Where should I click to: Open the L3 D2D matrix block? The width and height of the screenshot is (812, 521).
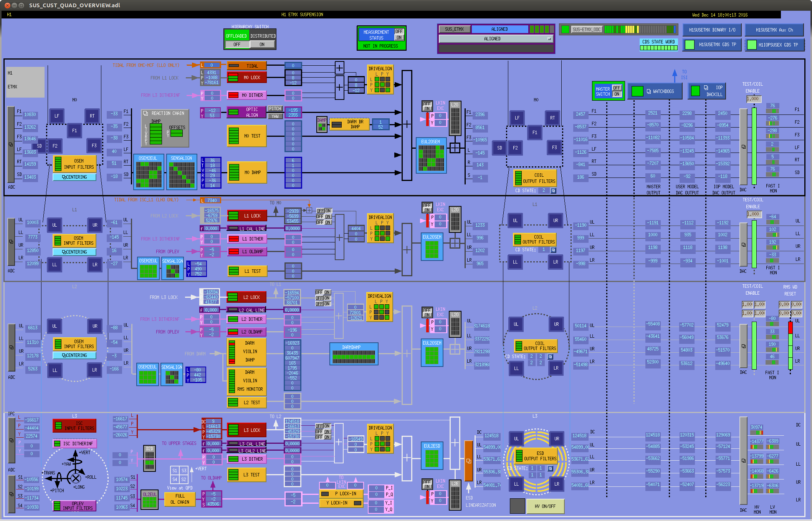tap(149, 458)
